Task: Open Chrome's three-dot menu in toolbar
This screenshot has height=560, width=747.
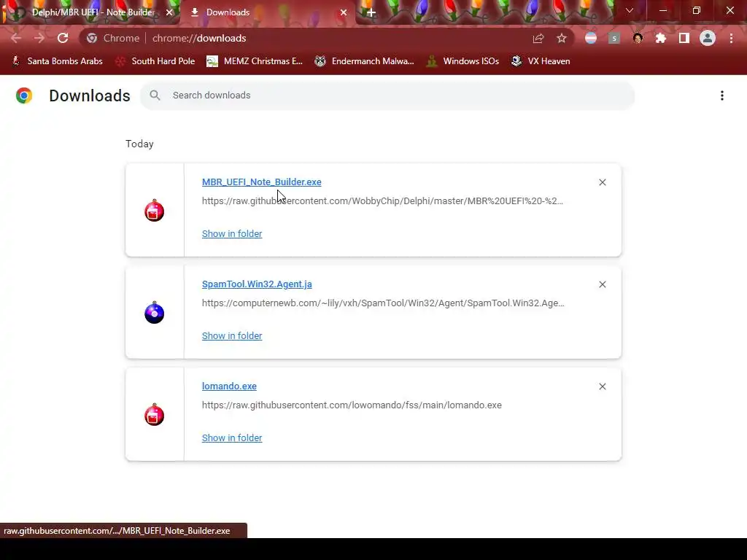Action: pos(731,38)
